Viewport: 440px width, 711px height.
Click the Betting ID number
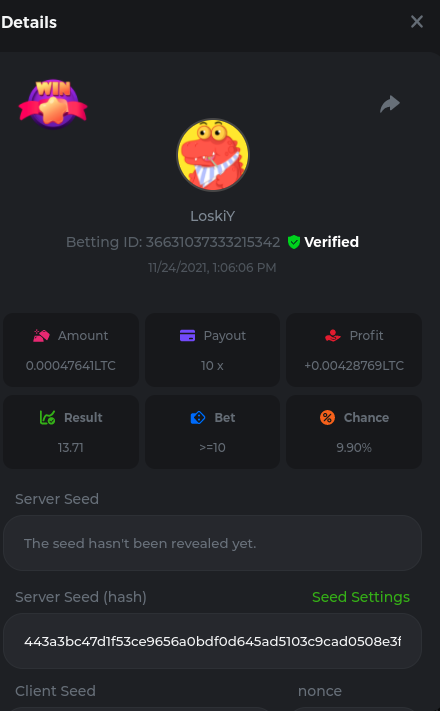click(x=213, y=242)
